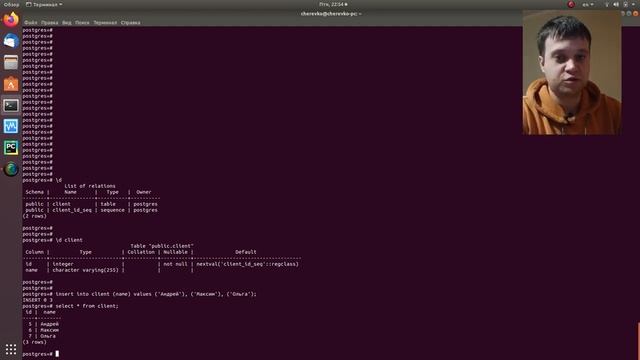640x360 pixels.
Task: Open the Терминал menu in menu bar
Action: pyautogui.click(x=105, y=23)
